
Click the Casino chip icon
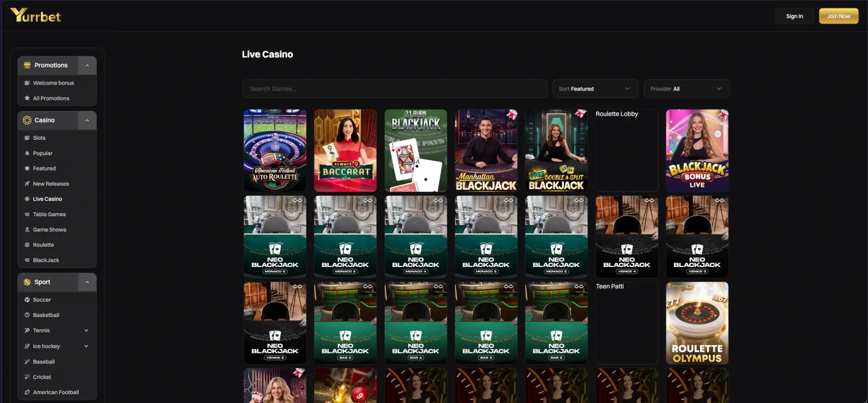[27, 120]
